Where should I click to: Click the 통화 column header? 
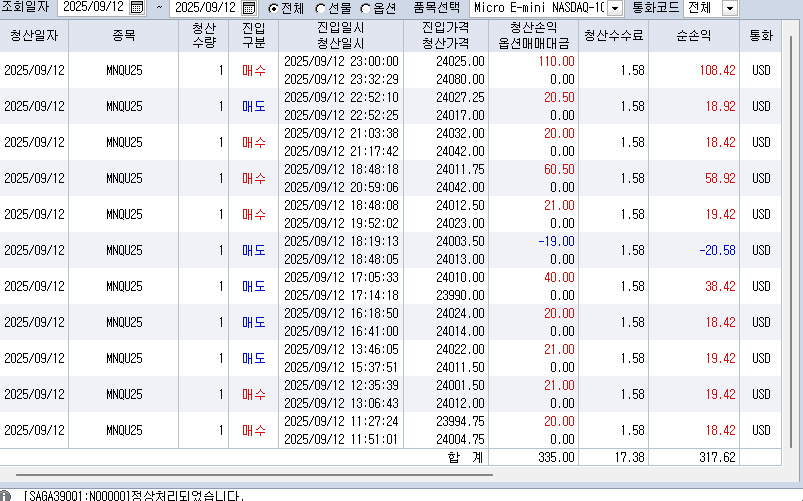pyautogui.click(x=760, y=36)
